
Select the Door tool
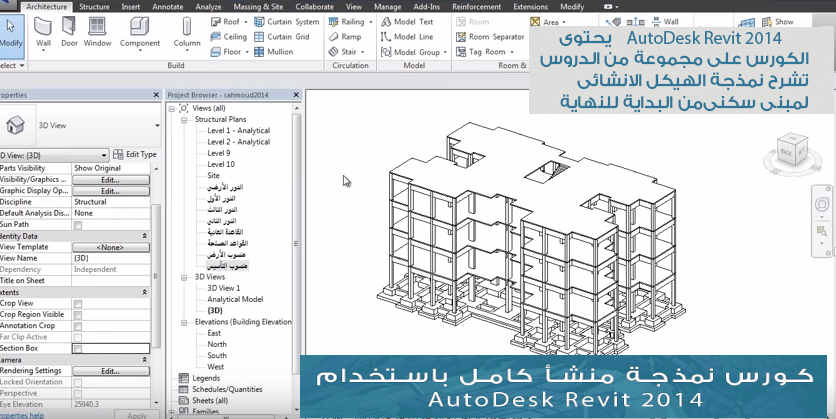coord(69,32)
